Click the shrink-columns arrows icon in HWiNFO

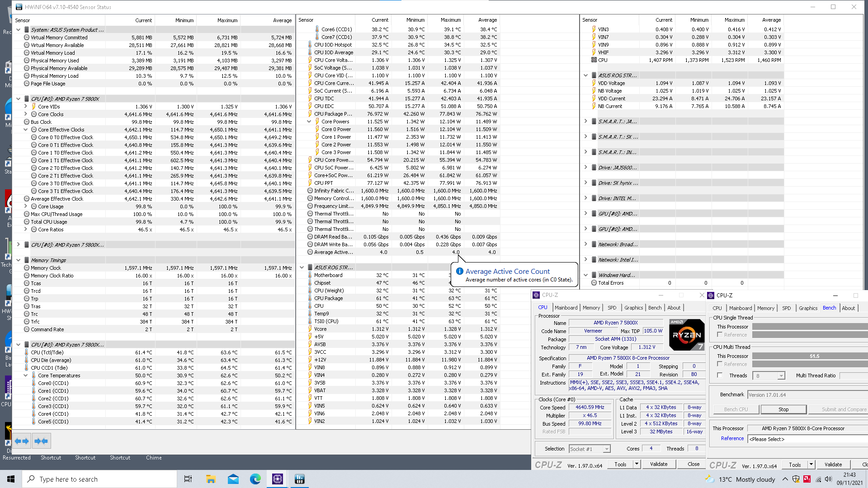pos(41,441)
